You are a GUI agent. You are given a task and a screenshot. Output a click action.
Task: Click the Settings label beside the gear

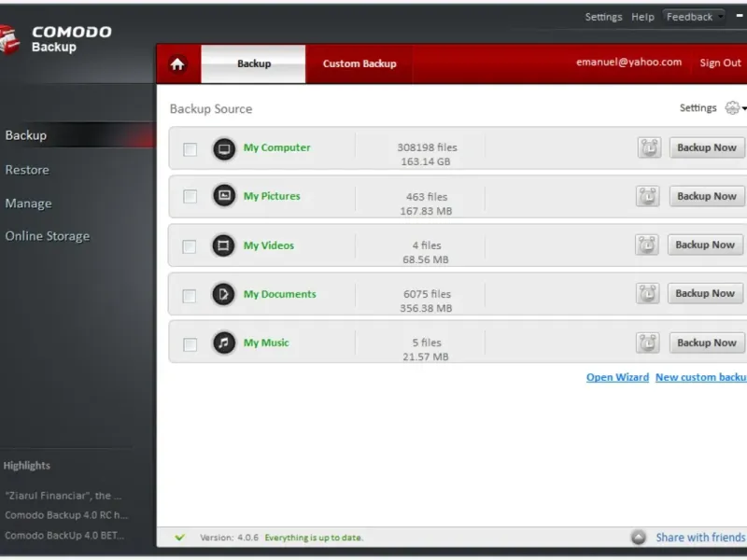point(698,108)
